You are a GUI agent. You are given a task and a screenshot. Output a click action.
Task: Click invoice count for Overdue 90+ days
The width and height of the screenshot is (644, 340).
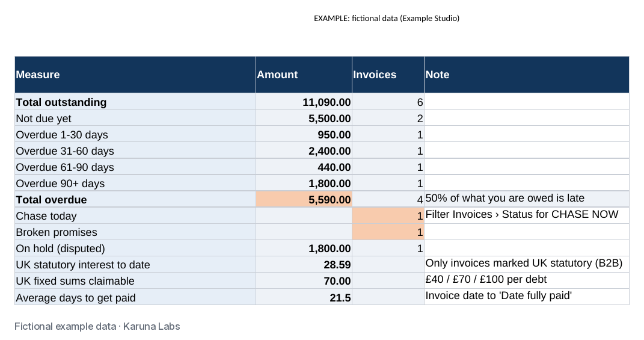click(388, 183)
